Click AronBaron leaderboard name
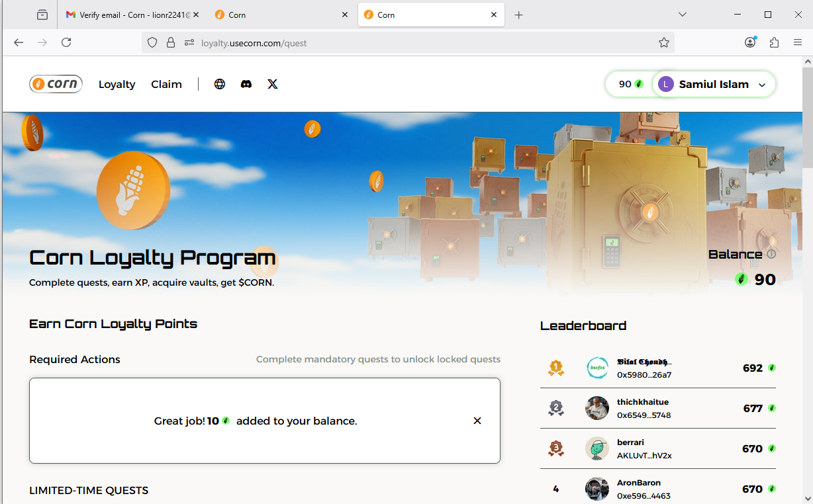Image resolution: width=813 pixels, height=504 pixels. click(639, 483)
